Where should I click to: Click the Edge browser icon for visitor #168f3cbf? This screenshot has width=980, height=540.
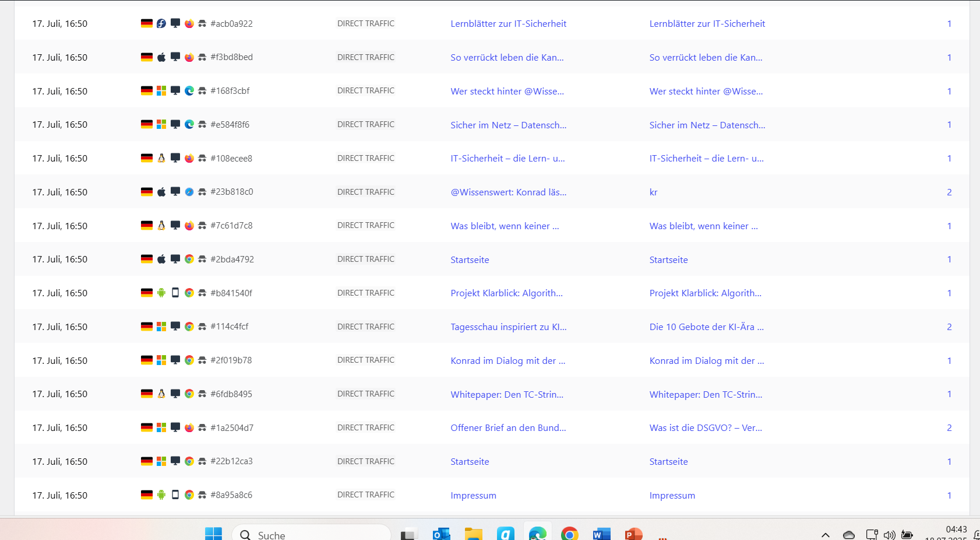click(x=189, y=91)
